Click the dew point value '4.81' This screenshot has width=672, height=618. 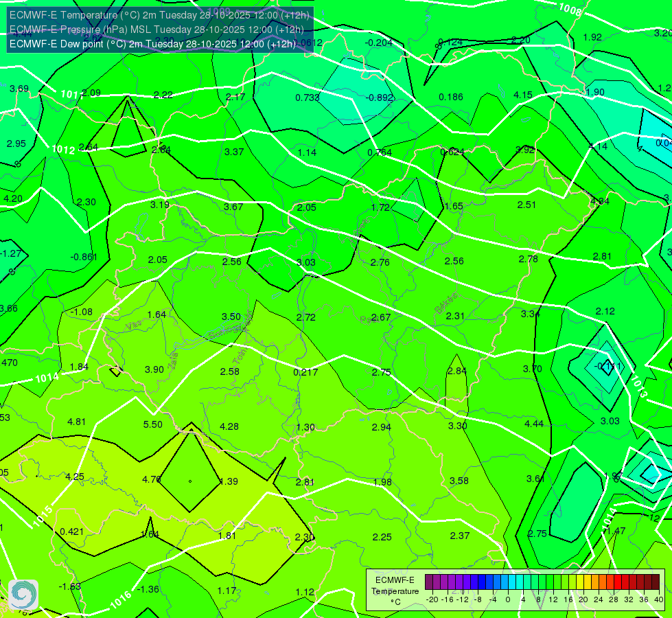tap(77, 422)
